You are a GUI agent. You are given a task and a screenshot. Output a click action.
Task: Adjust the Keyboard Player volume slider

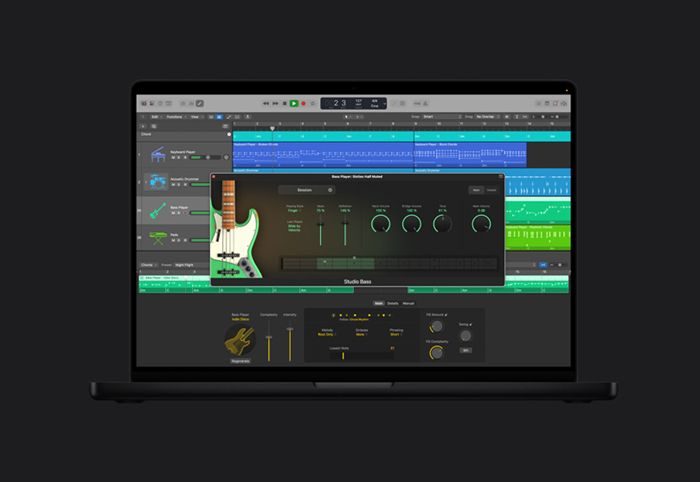206,158
